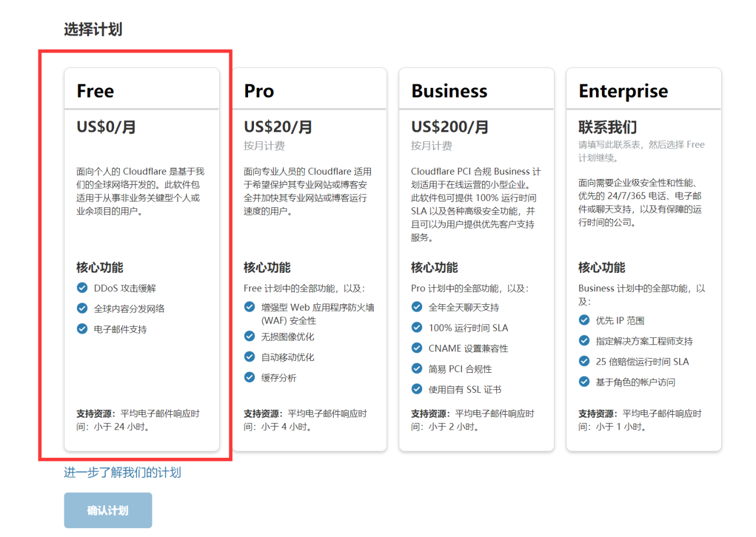
Task: Click the 使用自有 SSL 证书 feature text
Action: click(x=465, y=390)
